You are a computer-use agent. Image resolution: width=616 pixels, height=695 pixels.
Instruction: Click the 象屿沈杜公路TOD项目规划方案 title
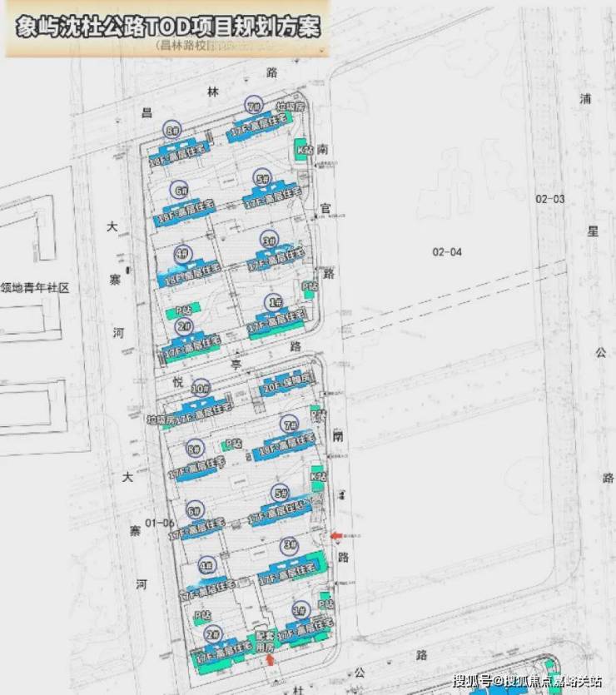pyautogui.click(x=167, y=27)
